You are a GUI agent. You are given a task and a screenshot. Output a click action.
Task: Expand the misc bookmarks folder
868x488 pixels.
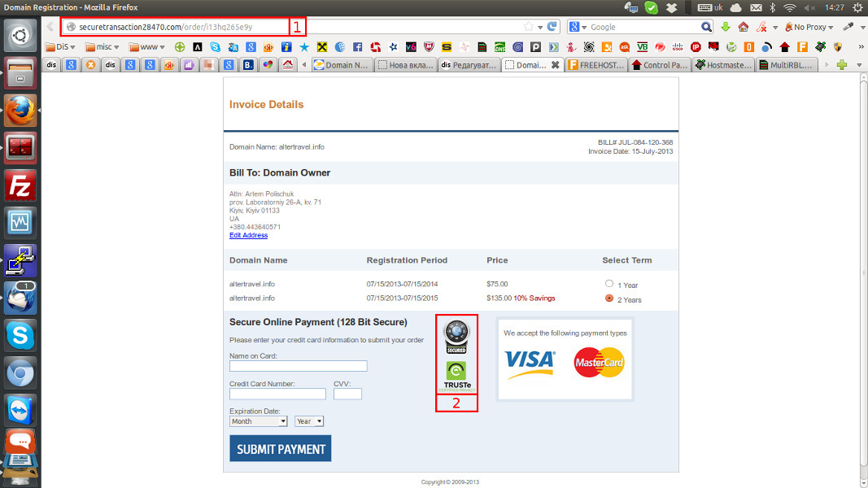coord(103,47)
